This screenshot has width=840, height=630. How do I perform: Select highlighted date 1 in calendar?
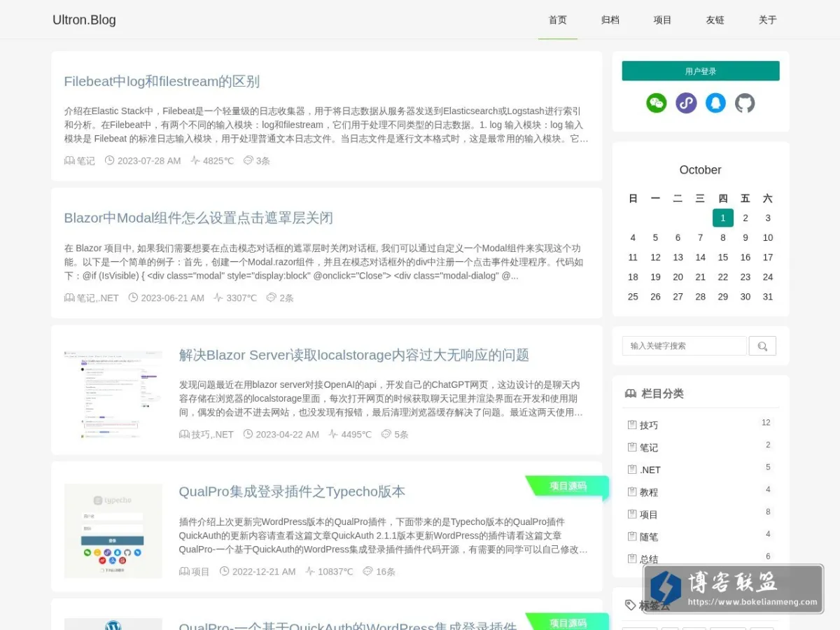click(x=723, y=218)
